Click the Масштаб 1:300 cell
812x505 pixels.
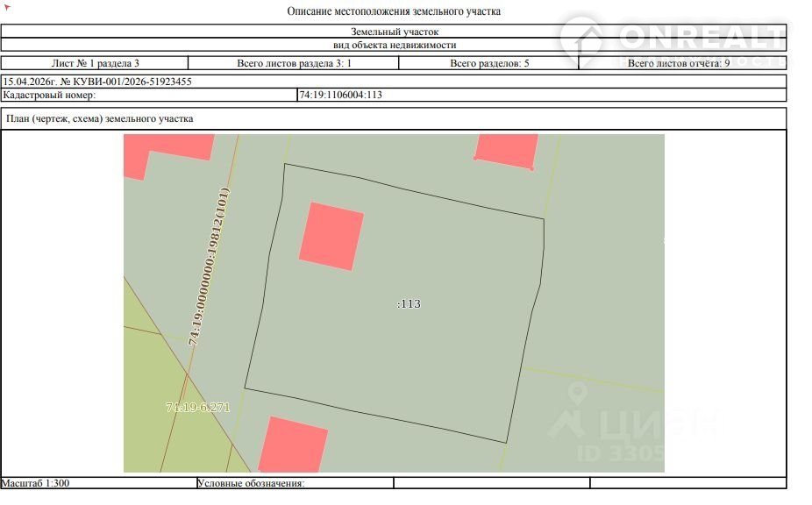(x=99, y=483)
